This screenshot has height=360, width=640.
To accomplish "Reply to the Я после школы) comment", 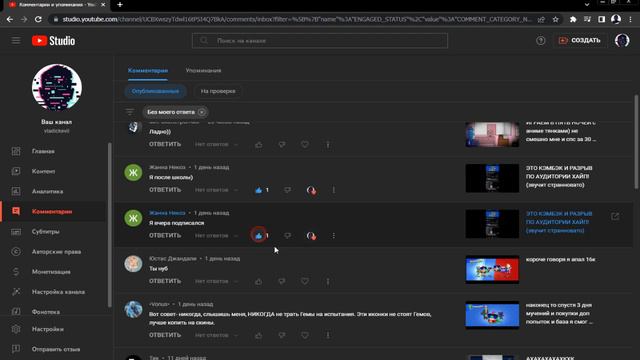I will click(165, 190).
